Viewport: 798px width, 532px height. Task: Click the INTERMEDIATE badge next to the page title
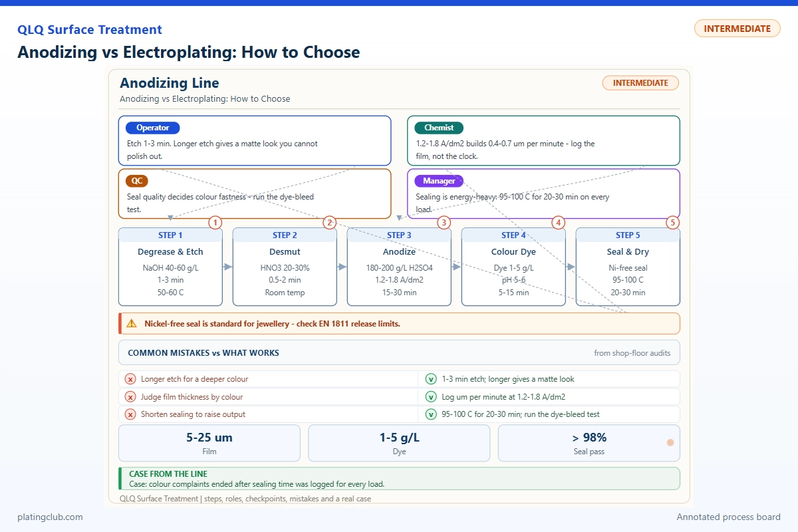coord(737,29)
